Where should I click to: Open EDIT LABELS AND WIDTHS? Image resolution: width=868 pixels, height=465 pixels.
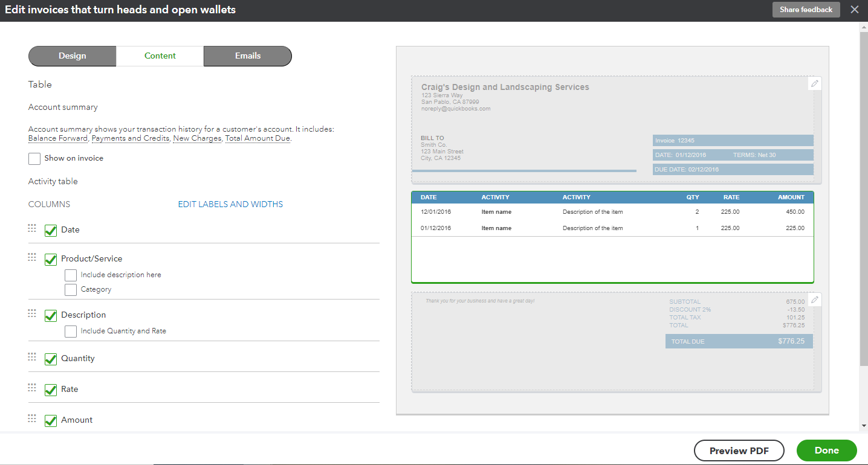point(230,204)
